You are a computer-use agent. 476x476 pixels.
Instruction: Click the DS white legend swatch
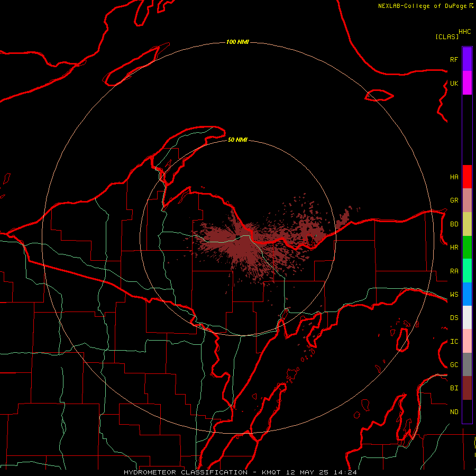pos(467,317)
